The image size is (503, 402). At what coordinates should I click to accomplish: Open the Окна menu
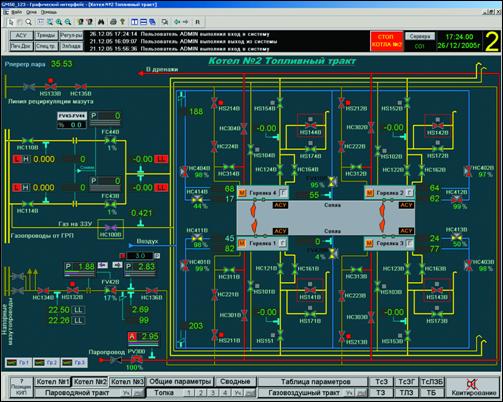click(31, 12)
